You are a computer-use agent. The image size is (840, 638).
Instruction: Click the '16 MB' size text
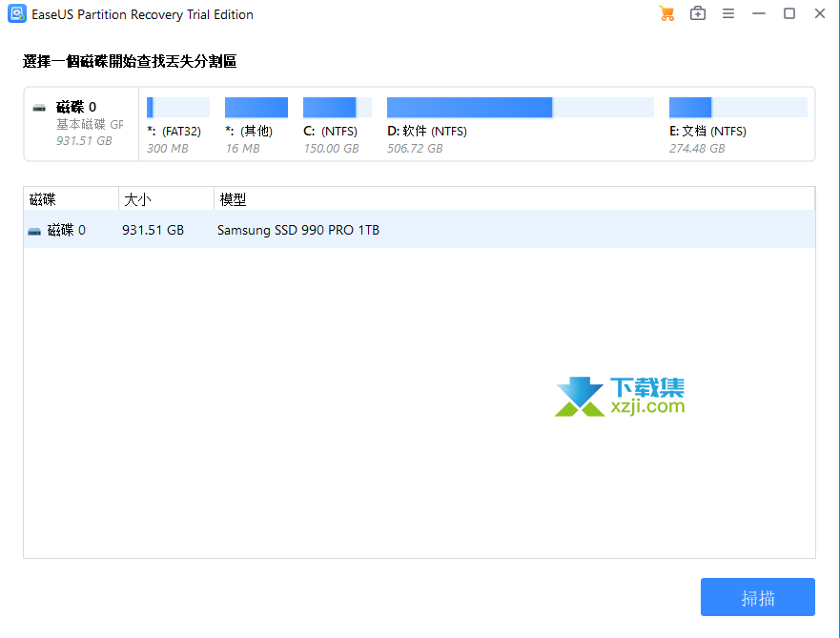coord(243,149)
